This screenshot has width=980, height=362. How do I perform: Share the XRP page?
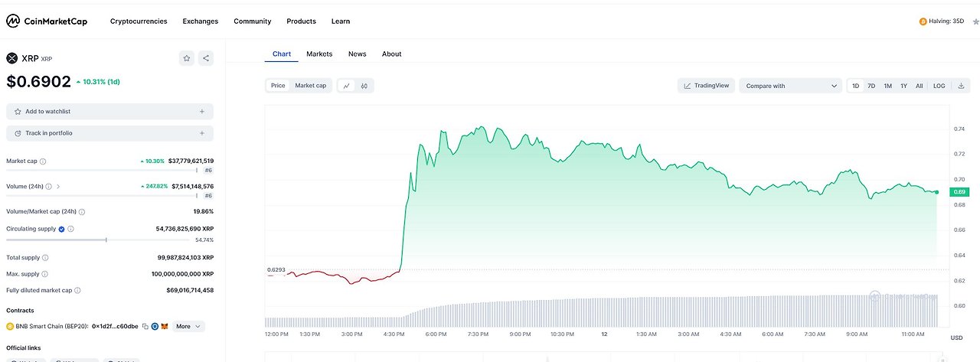pyautogui.click(x=206, y=58)
